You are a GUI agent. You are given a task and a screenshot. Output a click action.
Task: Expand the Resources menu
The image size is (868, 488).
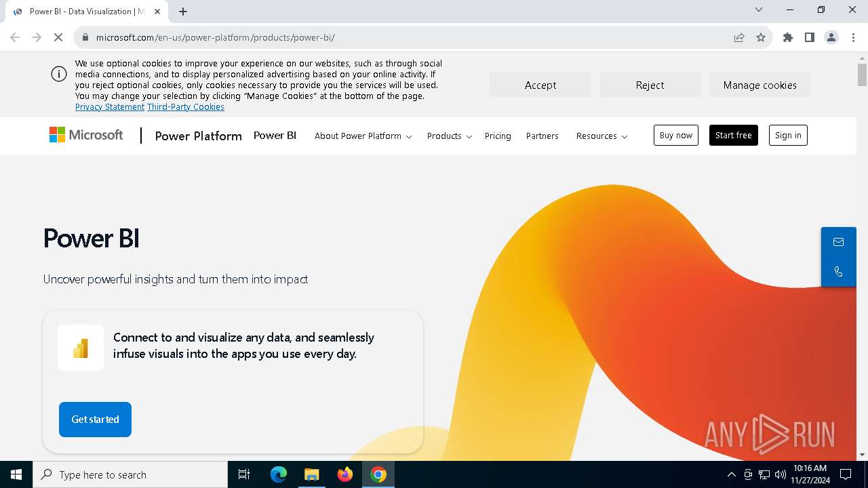click(601, 136)
